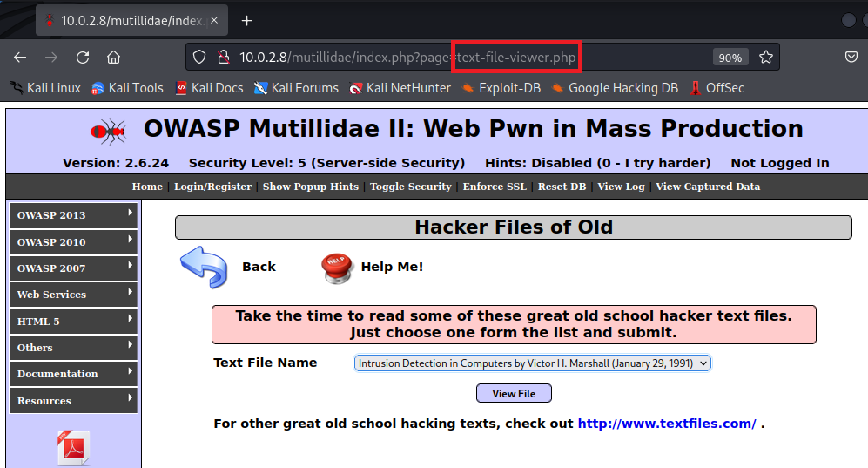Expand OWASP 2007 sidebar menu

(x=73, y=268)
